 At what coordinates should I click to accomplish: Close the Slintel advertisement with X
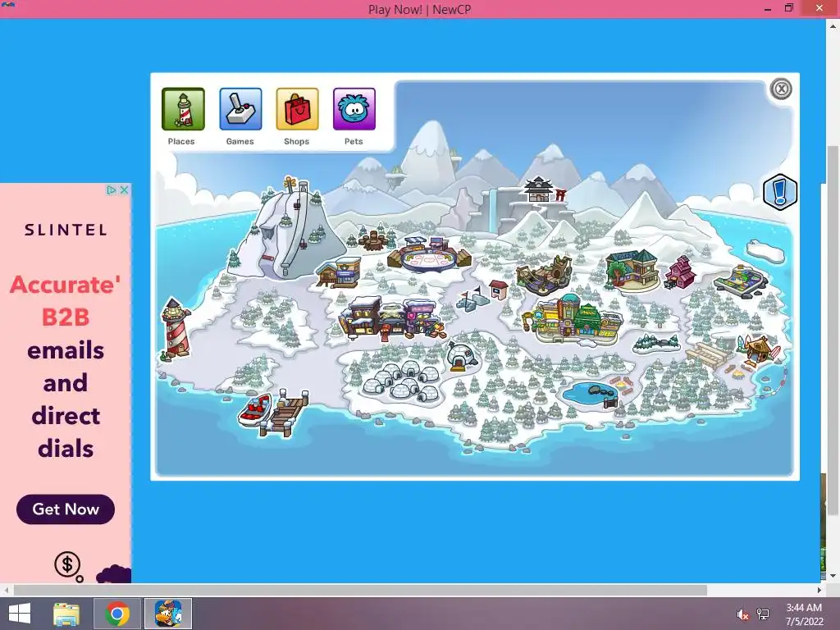coord(125,190)
